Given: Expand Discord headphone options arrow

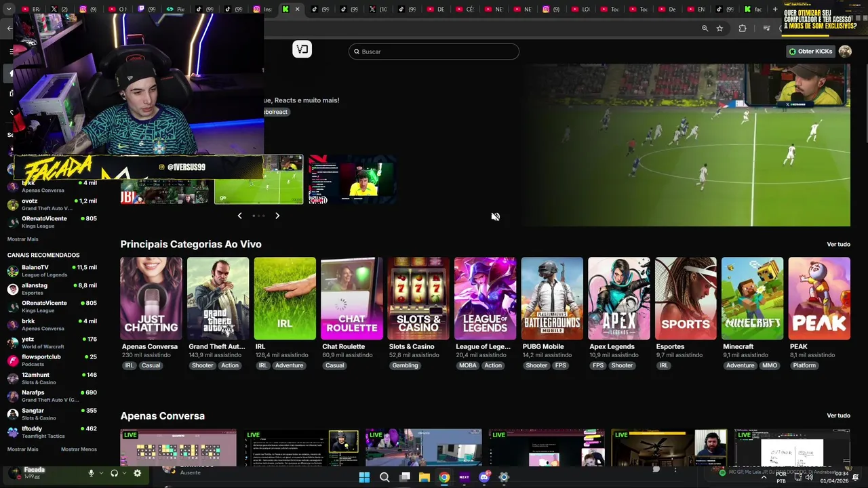Looking at the screenshot, I should pos(124,473).
